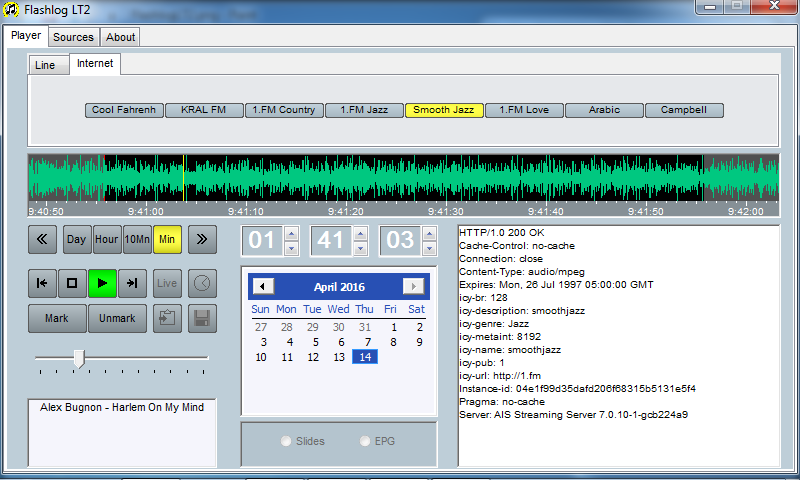This screenshot has width=800, height=480.
Task: Set step size to Day
Action: coord(77,239)
